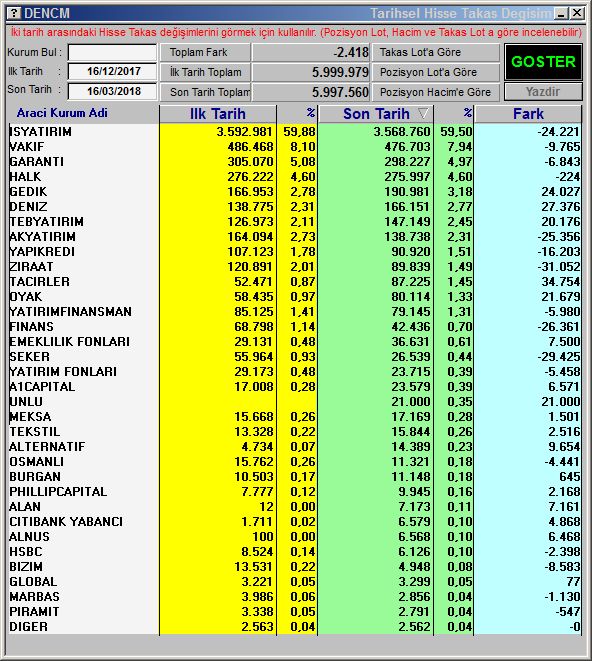592x661 pixels.
Task: Select the YATIRIM FONLARI row name
Action: point(63,372)
